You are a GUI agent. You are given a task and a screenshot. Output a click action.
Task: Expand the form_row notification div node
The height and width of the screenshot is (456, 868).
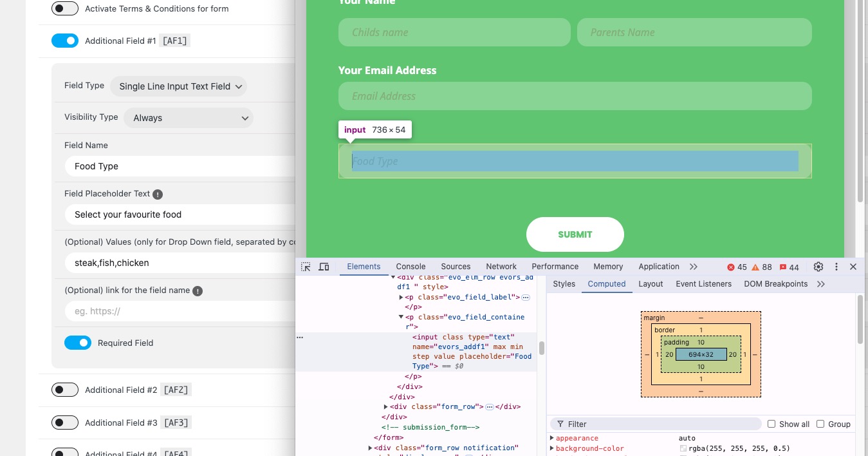tap(371, 448)
